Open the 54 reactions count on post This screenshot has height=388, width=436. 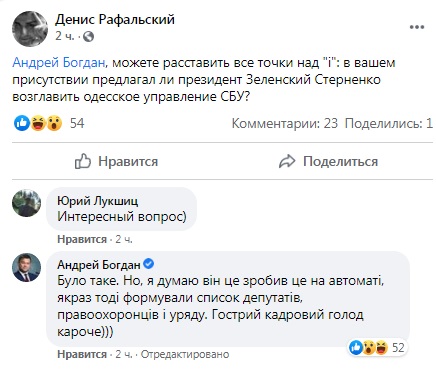(x=77, y=123)
